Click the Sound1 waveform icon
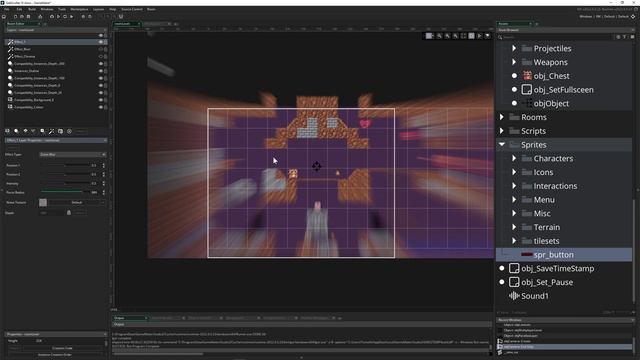The image size is (640, 360). point(514,296)
